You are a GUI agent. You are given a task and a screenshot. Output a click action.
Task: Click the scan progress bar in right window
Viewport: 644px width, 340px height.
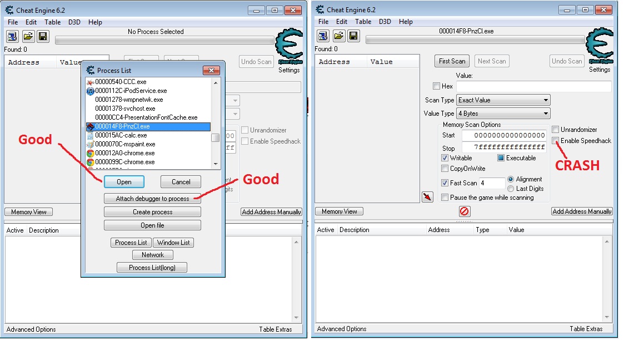tap(475, 40)
